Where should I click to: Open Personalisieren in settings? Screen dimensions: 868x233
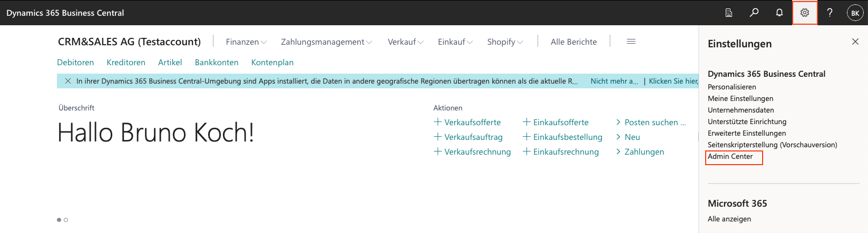tap(732, 87)
